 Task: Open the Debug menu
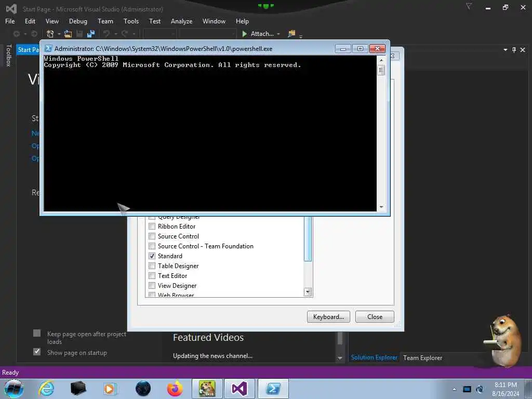coord(78,21)
